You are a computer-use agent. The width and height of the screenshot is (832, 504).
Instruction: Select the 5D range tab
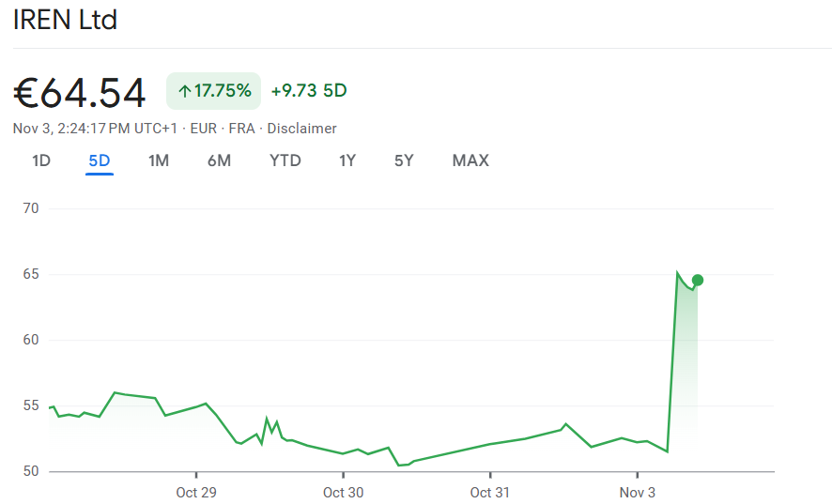click(x=100, y=160)
